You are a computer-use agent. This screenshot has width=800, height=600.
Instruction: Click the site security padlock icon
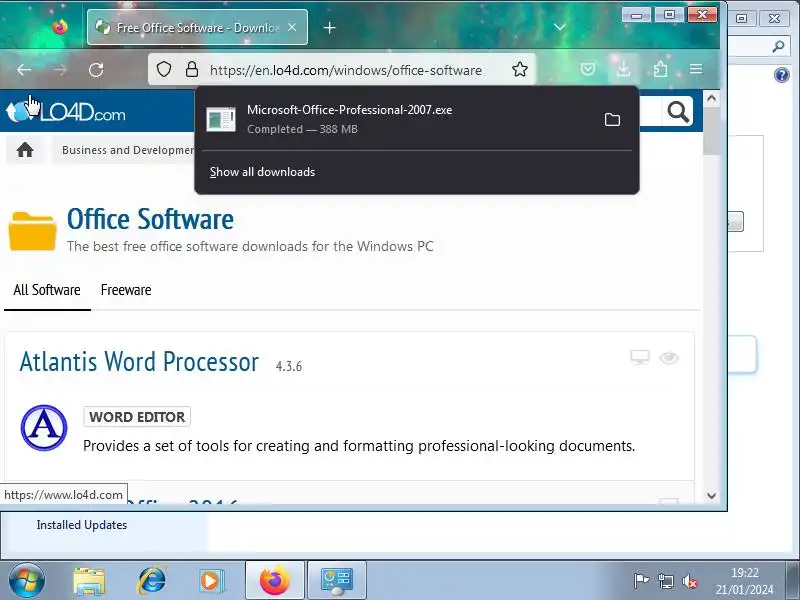pyautogui.click(x=192, y=69)
